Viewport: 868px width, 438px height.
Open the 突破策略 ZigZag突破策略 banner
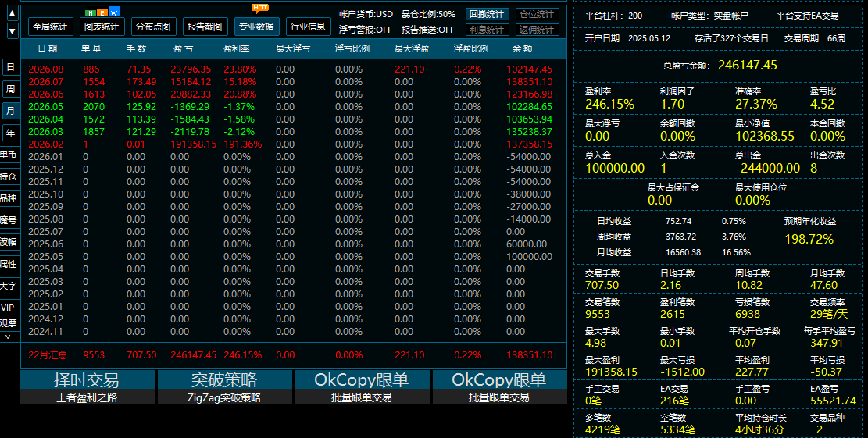(225, 387)
